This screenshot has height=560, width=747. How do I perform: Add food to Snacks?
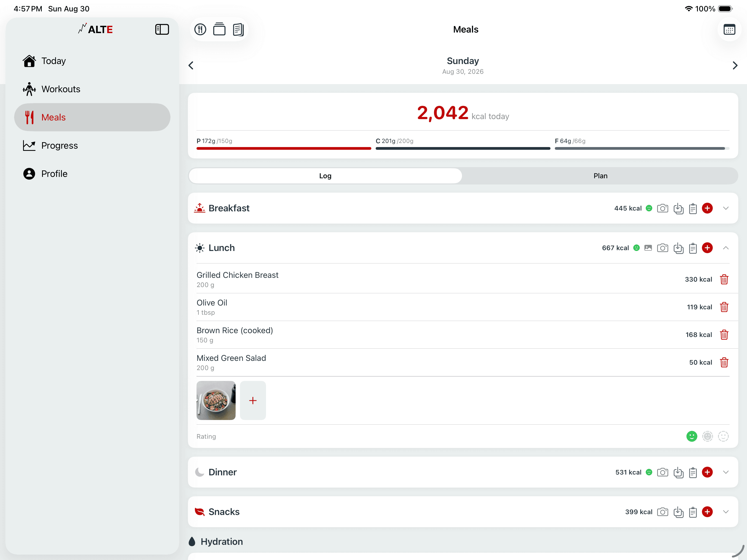pyautogui.click(x=707, y=512)
